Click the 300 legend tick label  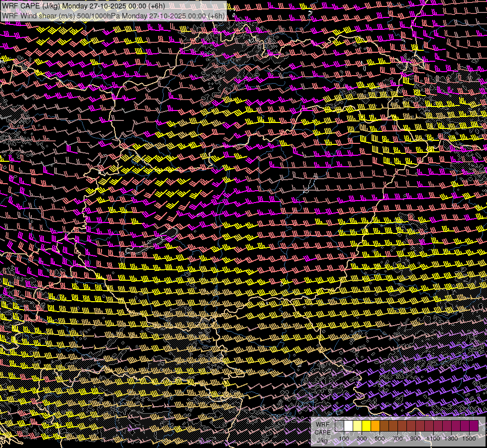362,439
